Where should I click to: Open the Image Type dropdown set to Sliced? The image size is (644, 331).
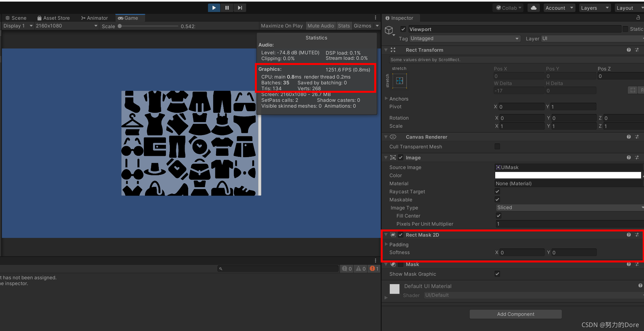(569, 207)
